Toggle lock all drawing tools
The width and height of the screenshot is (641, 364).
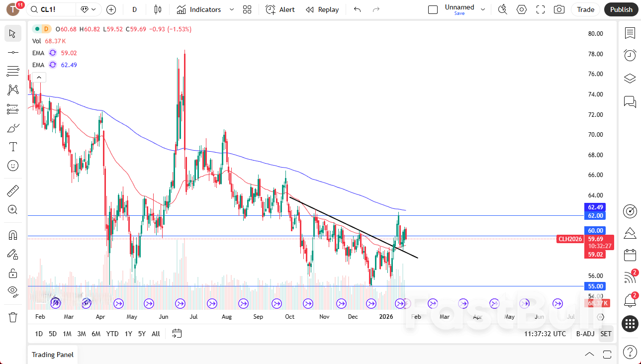[x=13, y=273]
